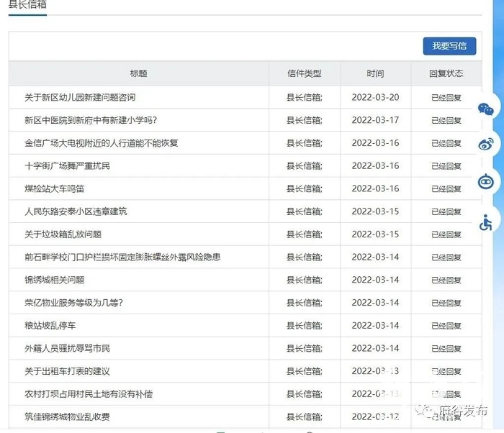
Task: Open letter 新区中医院到新府中有新建小学吗?
Action: 91,121
